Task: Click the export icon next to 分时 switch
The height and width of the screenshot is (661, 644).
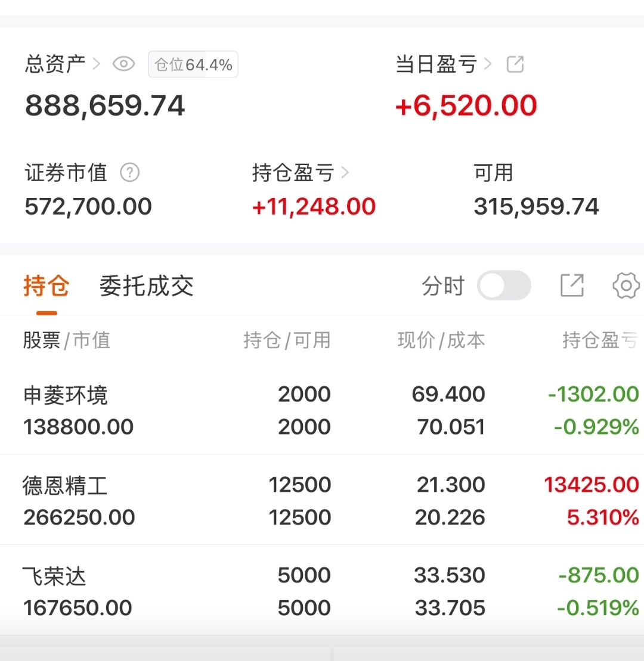Action: click(572, 286)
